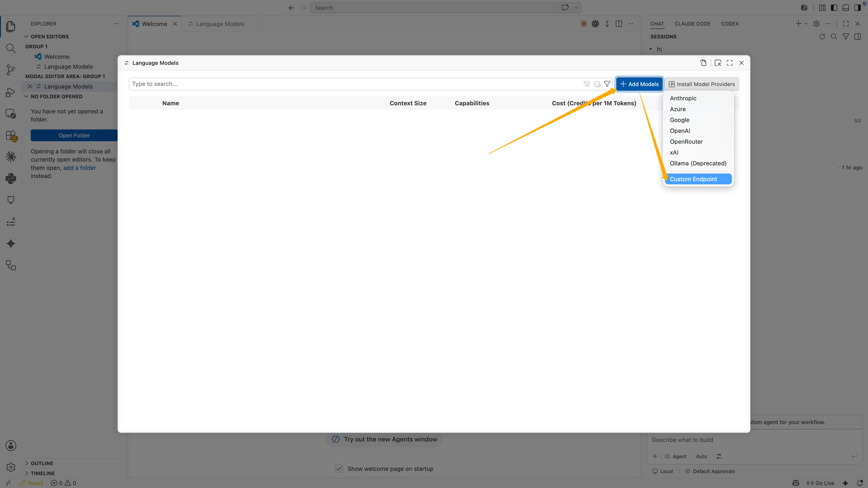Open notifications bell in status bar

coord(860,483)
